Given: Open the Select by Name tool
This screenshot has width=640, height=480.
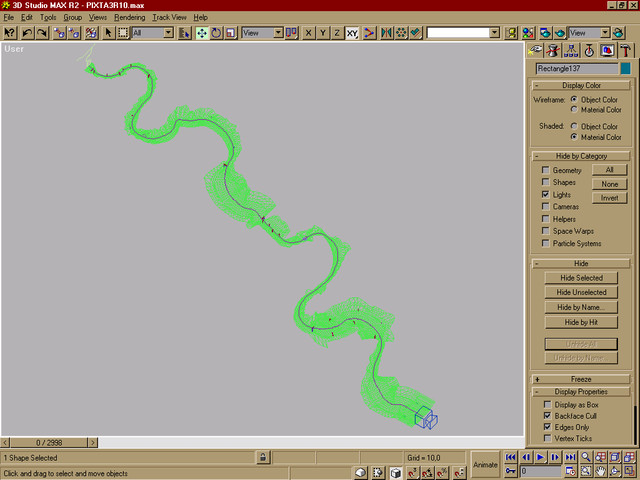Looking at the screenshot, I should [x=184, y=33].
